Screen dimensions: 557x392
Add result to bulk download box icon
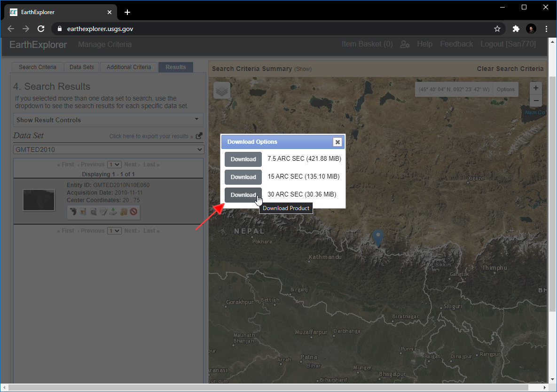[124, 212]
